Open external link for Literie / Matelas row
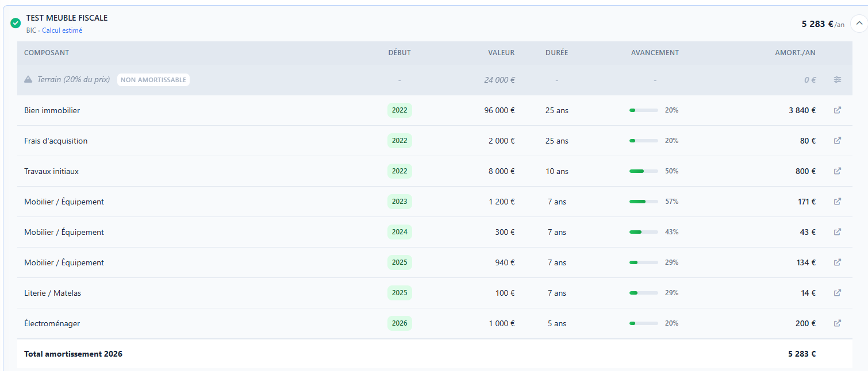Screen dimensions: 868x371 [x=837, y=293]
